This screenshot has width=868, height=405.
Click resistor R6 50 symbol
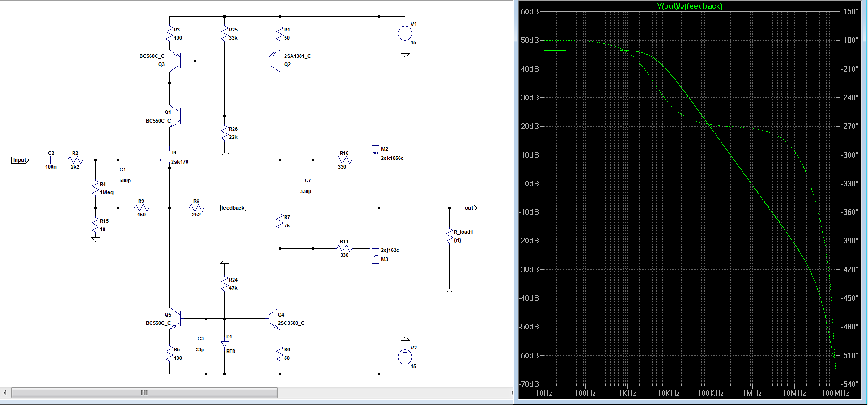[280, 354]
